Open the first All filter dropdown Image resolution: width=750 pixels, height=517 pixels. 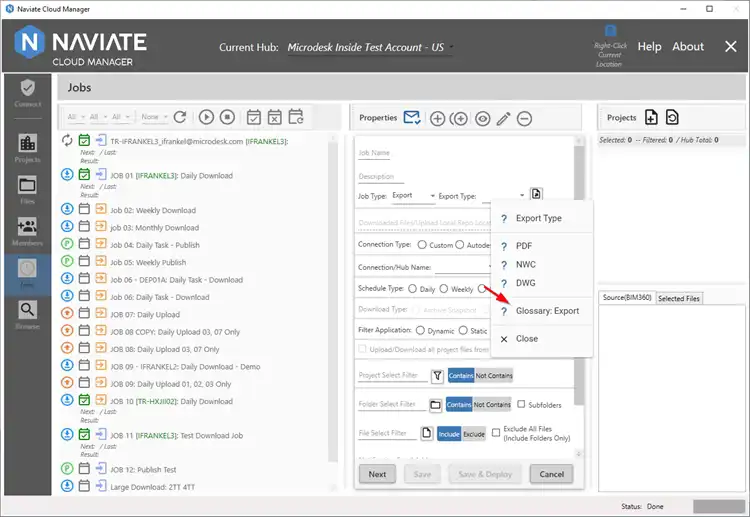[76, 117]
